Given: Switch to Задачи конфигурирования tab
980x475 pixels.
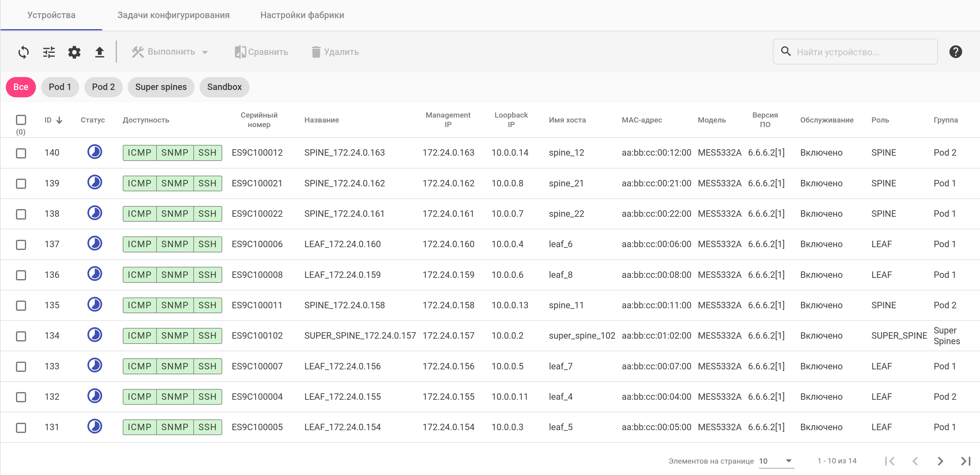Looking at the screenshot, I should click(173, 15).
